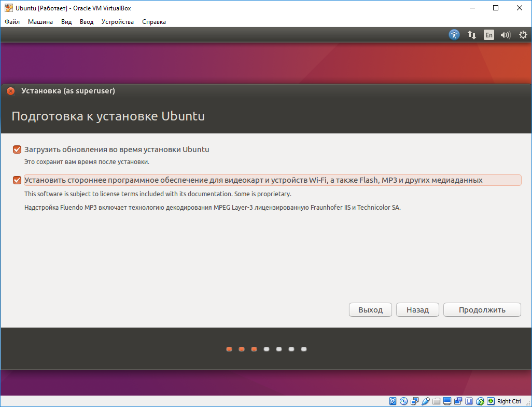This screenshot has width=532, height=407.
Task: Open the Ввод menu
Action: click(x=87, y=22)
